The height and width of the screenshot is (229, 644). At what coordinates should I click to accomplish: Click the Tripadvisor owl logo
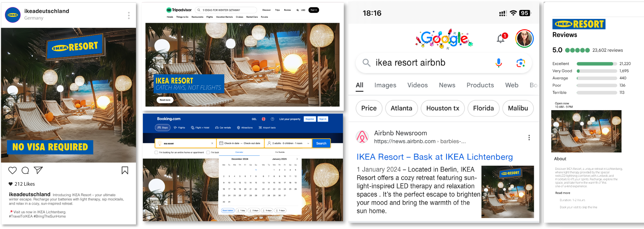pyautogui.click(x=169, y=10)
